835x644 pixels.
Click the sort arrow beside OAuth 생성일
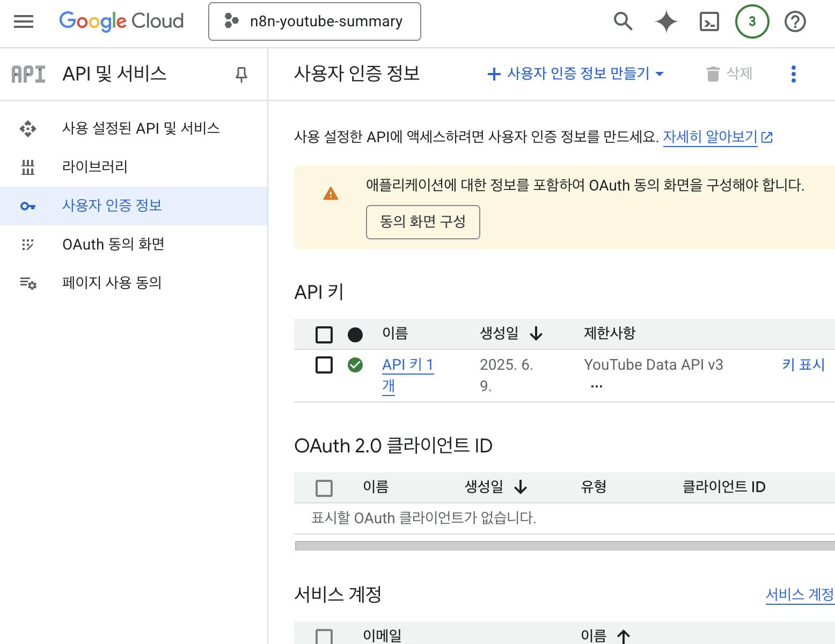[521, 487]
